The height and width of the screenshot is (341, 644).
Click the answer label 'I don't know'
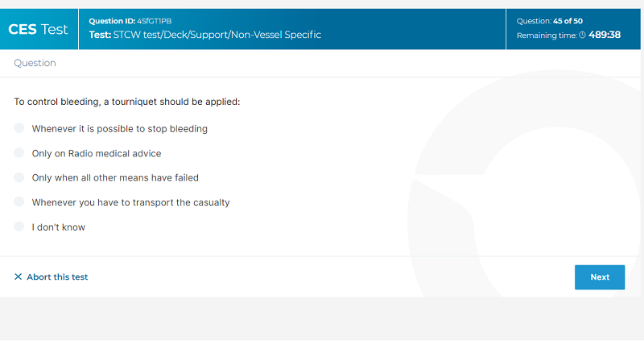(59, 227)
